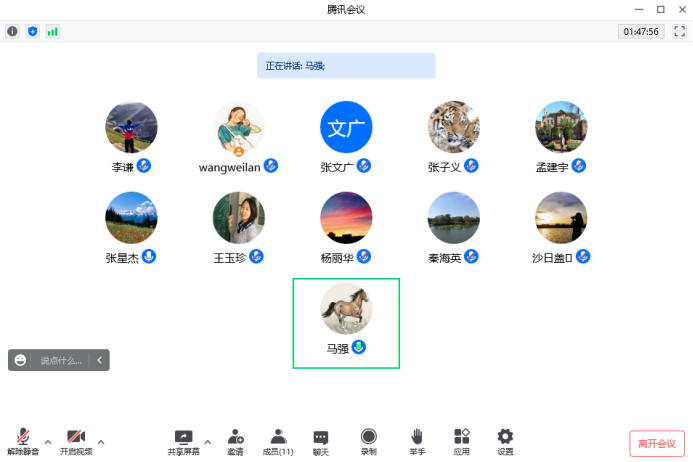Screen dimensions: 693x462
Task: Expand video options arrow beside 开启视频
Action: [100, 441]
